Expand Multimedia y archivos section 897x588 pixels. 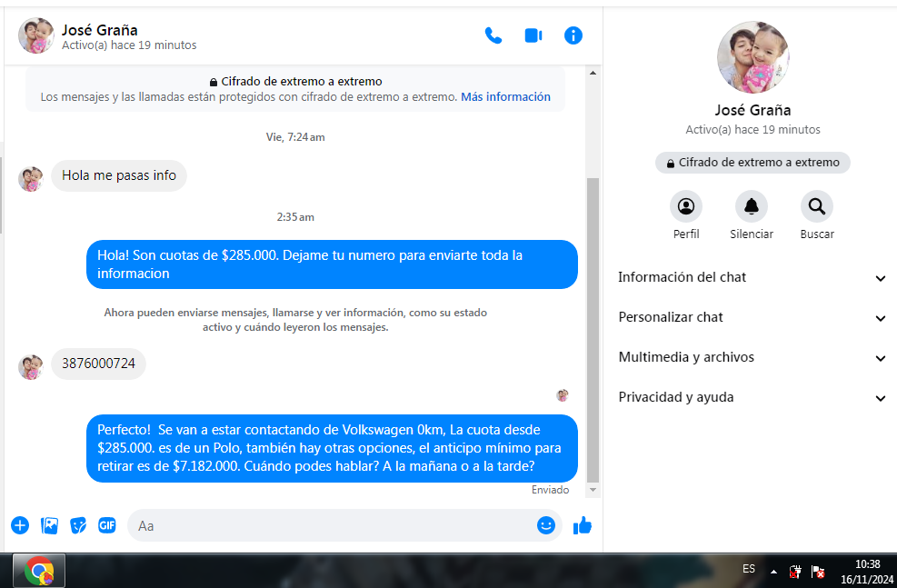tap(752, 357)
